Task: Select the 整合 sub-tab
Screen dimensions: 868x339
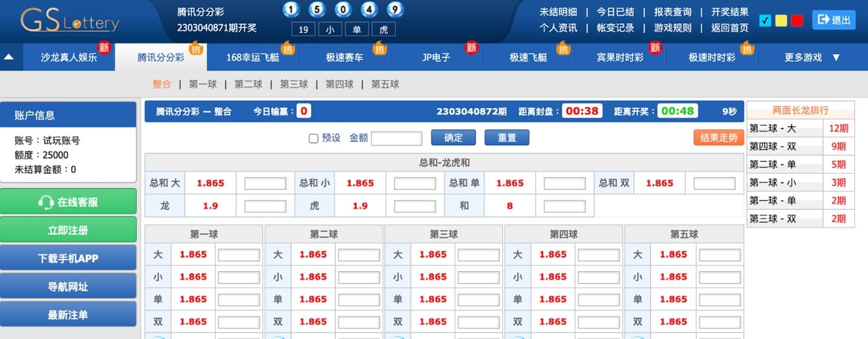Action: click(x=162, y=84)
